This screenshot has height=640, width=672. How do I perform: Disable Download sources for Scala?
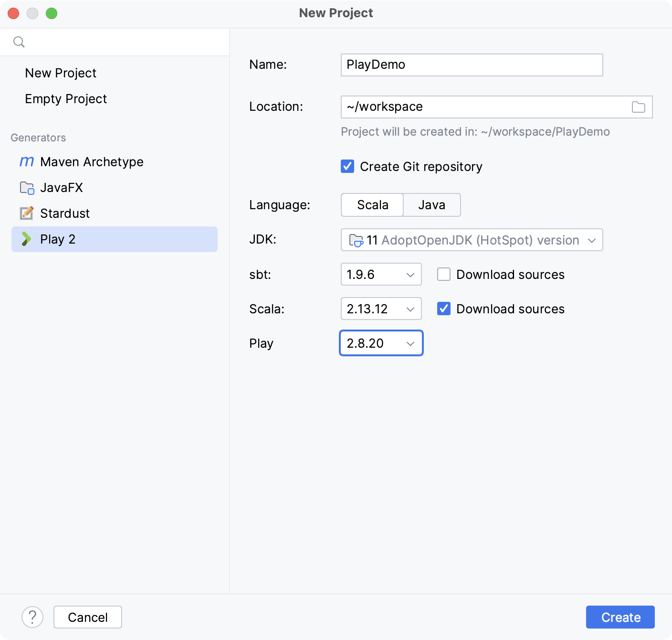(x=444, y=309)
